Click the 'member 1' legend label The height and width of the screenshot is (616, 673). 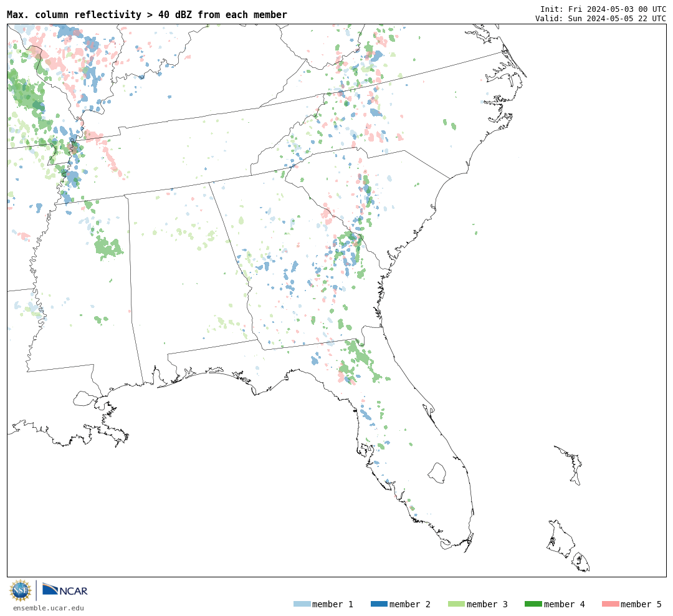[x=333, y=604]
